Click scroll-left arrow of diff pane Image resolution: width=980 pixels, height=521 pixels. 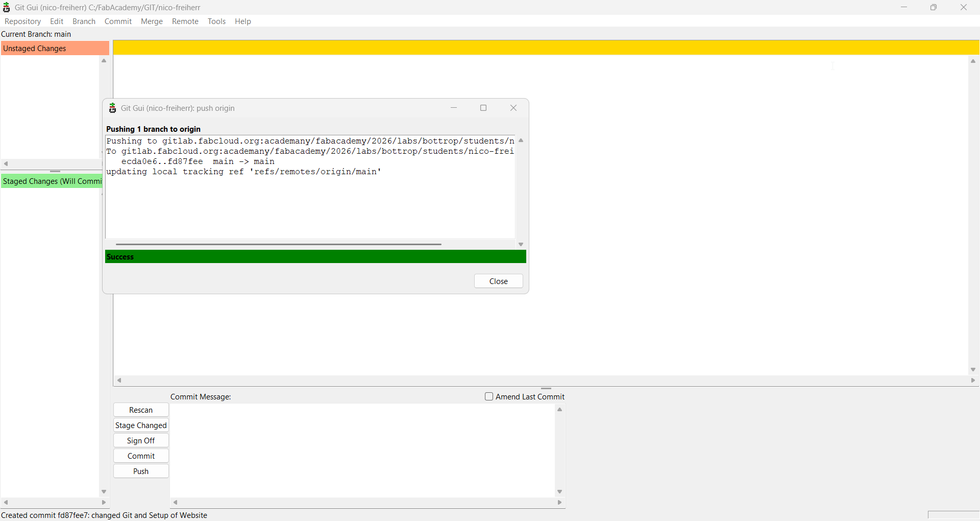point(119,381)
